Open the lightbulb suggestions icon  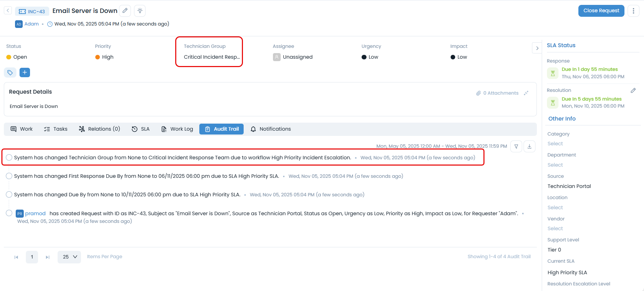coord(140,11)
